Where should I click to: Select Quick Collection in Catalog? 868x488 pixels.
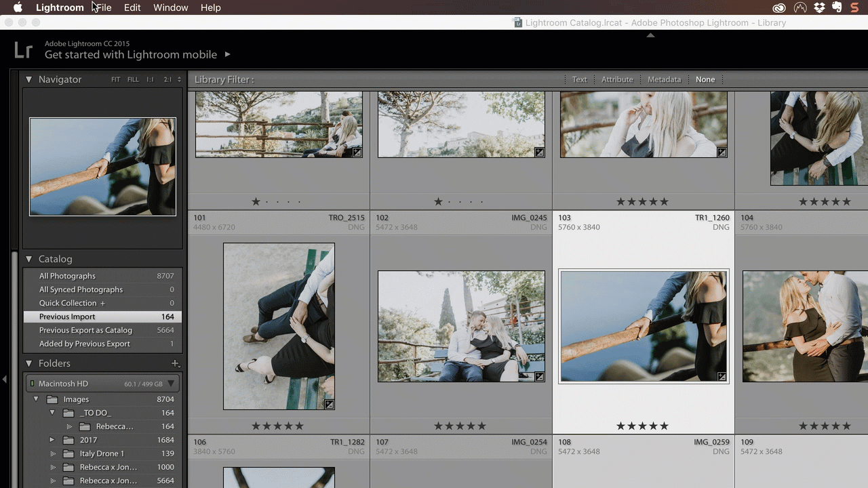pos(102,303)
